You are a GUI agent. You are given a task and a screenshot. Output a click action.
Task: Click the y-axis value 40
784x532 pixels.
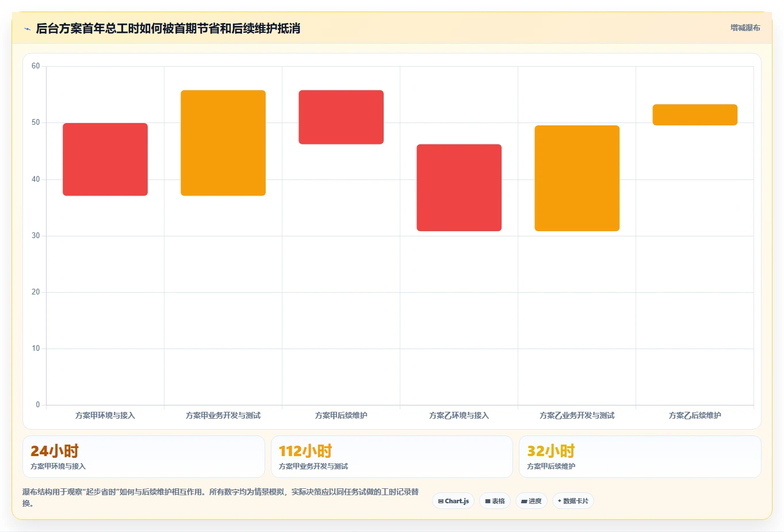[36, 179]
